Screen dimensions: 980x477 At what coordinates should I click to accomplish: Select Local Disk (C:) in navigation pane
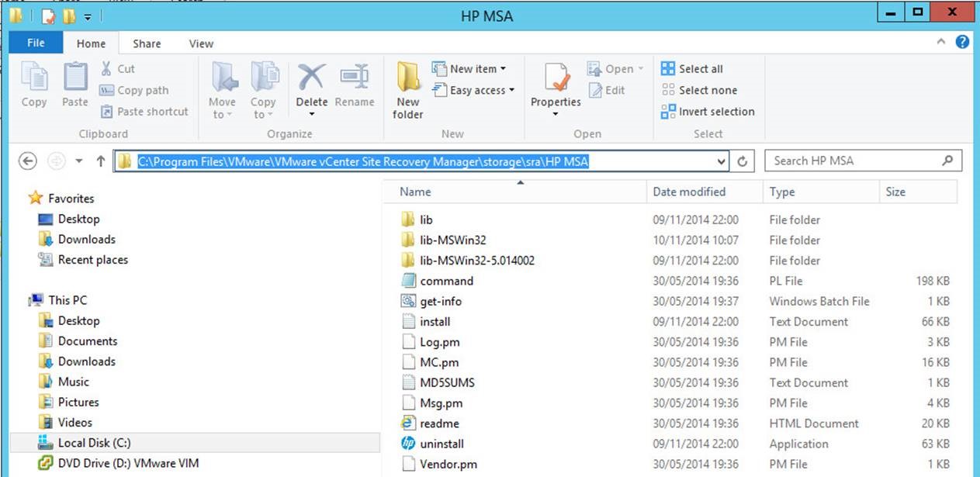click(195, 443)
